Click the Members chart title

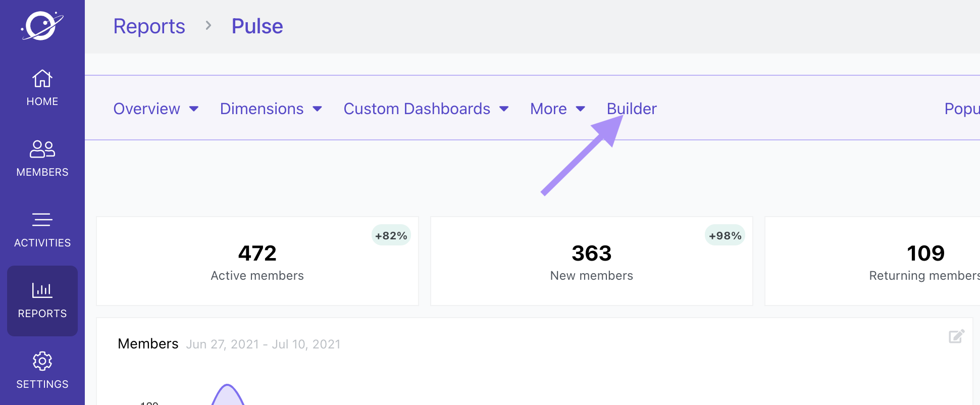148,344
